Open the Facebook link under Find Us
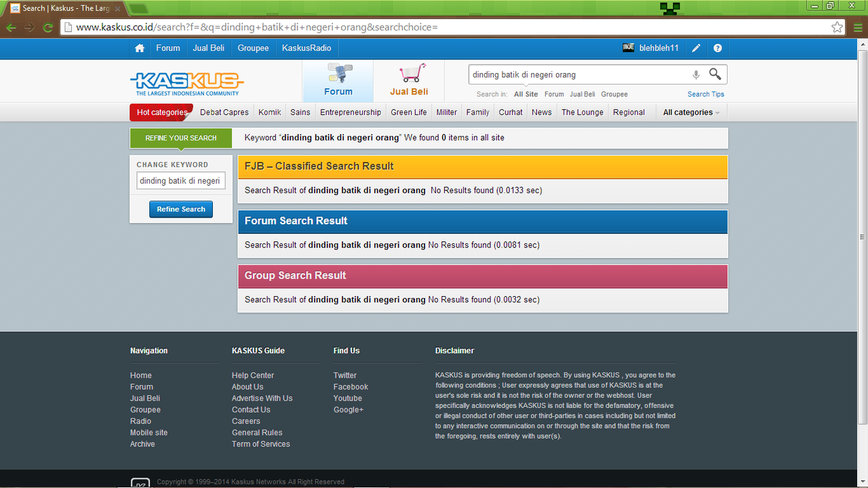Image resolution: width=868 pixels, height=488 pixels. [351, 387]
